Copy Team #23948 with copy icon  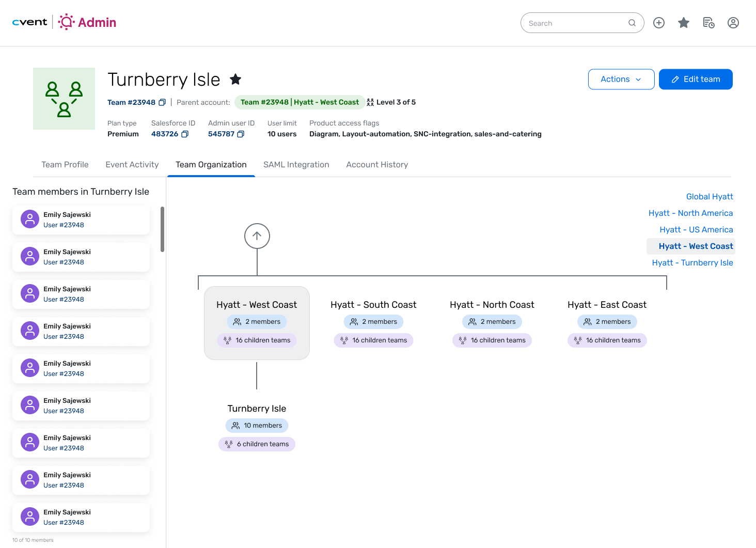pos(162,102)
